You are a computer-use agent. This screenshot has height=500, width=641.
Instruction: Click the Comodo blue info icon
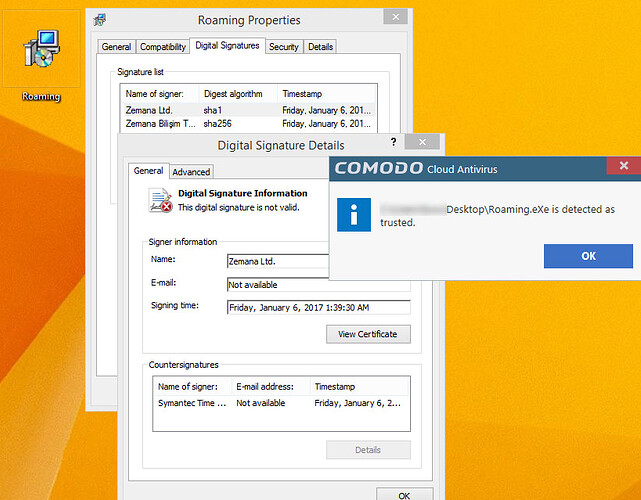click(x=354, y=215)
